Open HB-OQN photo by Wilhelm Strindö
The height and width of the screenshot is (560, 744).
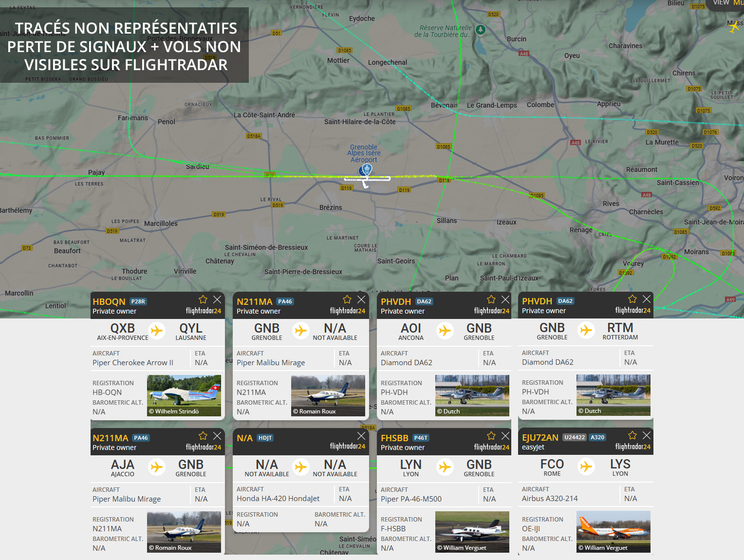pyautogui.click(x=184, y=395)
